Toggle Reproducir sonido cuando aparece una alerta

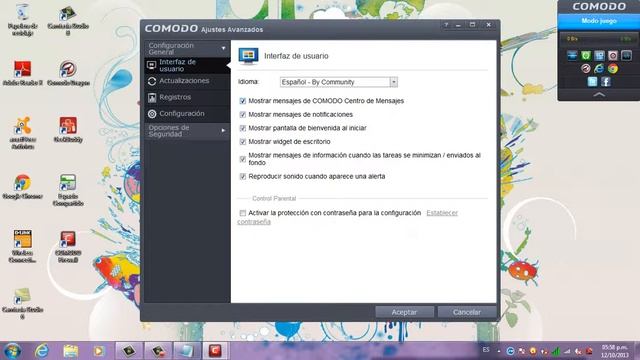243,176
